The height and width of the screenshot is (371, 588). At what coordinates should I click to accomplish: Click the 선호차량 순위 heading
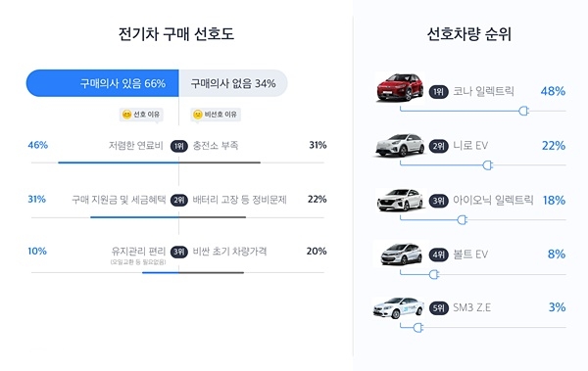469,34
